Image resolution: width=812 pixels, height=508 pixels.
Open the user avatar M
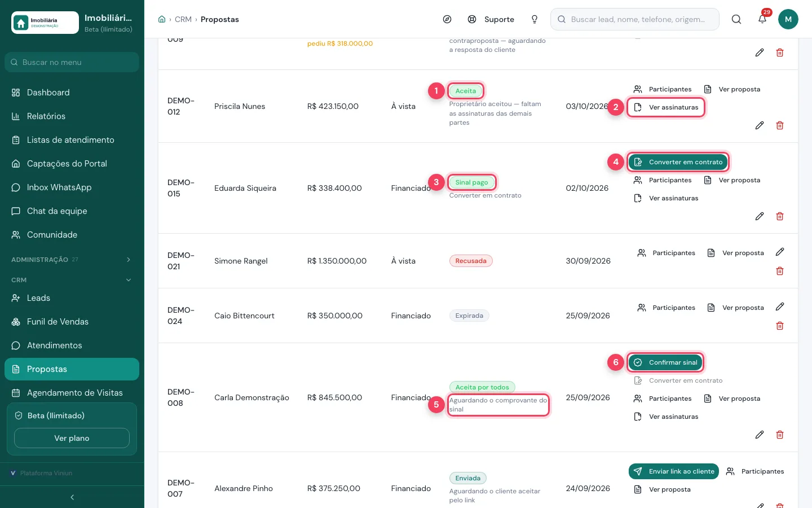click(x=788, y=19)
